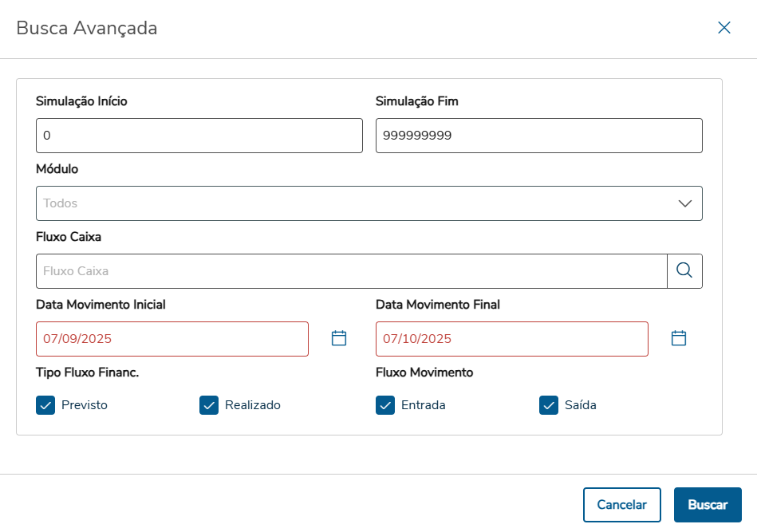Focus the Simulação Início field
Image resolution: width=757 pixels, height=532 pixels.
[199, 136]
